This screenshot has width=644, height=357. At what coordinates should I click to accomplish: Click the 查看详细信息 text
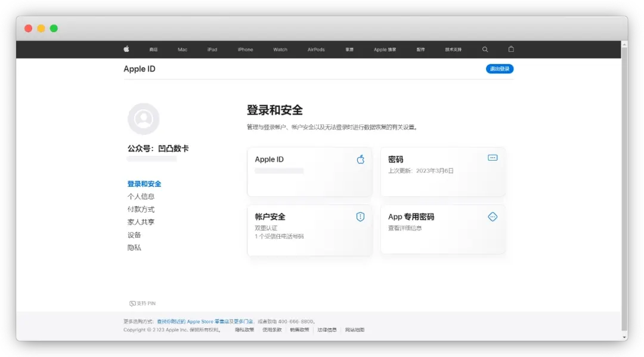(404, 228)
